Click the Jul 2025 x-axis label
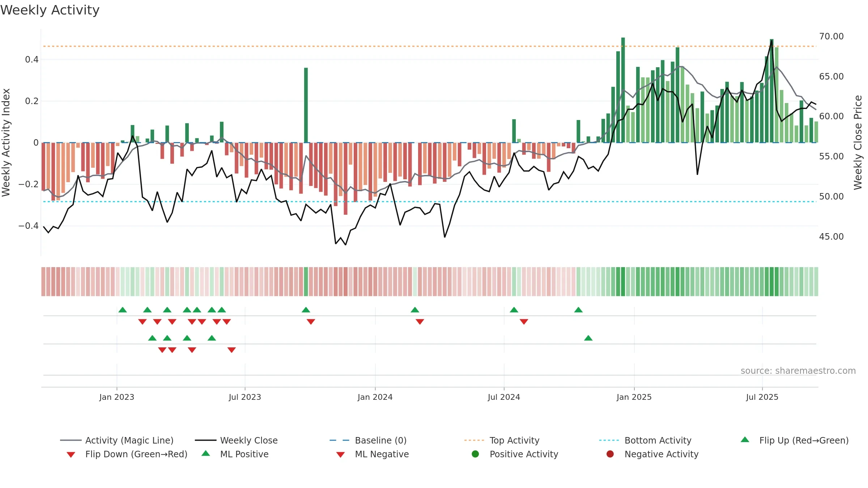 click(x=762, y=397)
